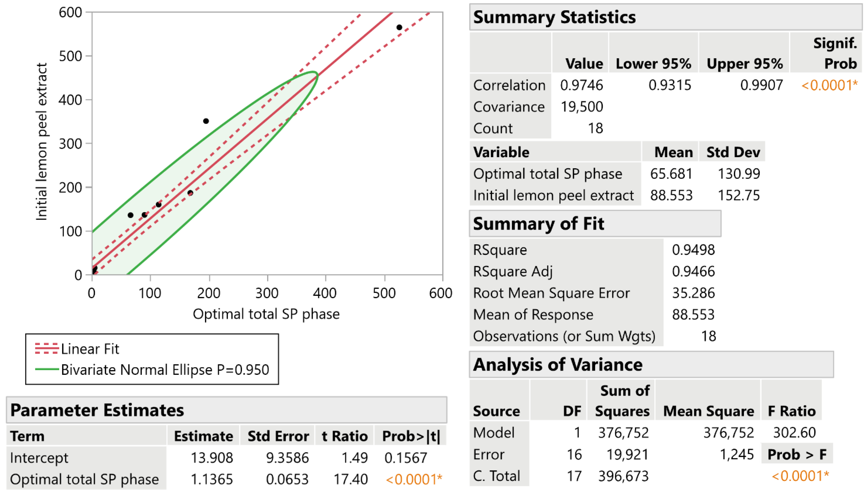This screenshot has width=868, height=496.
Task: Select the RSquare value 0.9498
Action: tap(693, 250)
